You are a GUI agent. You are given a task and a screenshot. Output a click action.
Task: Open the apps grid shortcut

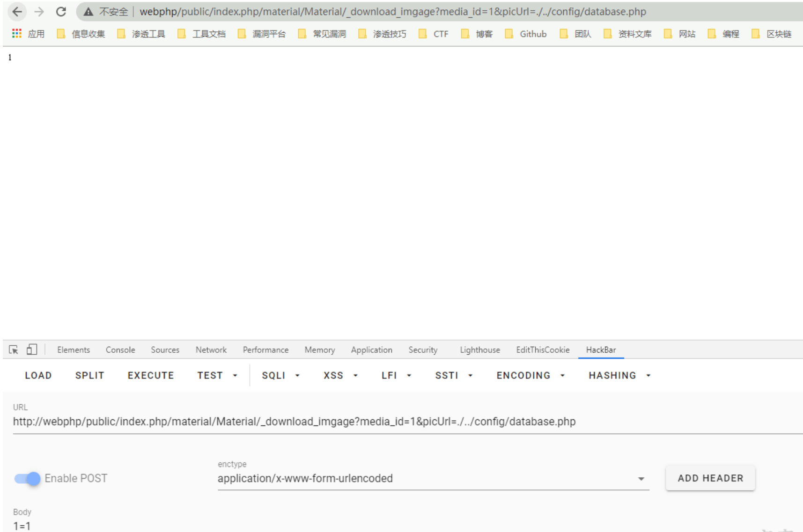tap(17, 34)
